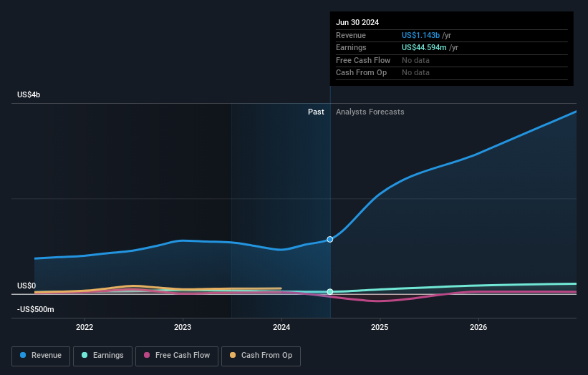This screenshot has height=375, width=588.
Task: Click the No data value beside Free Cash Flow
Action: click(x=415, y=60)
